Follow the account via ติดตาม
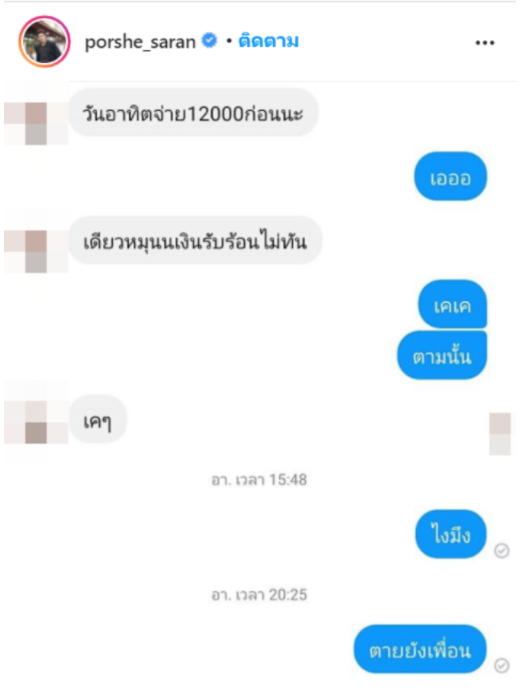 [x=269, y=41]
